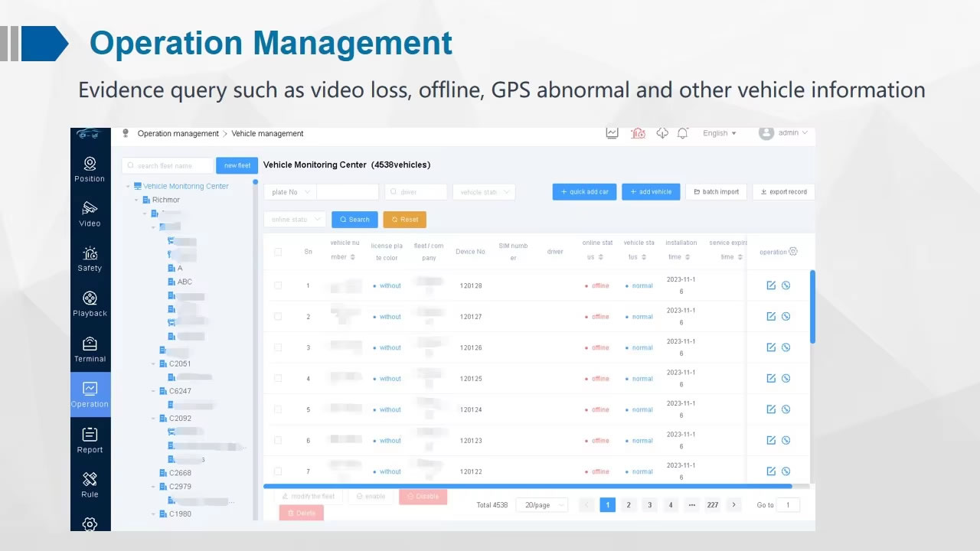Check the row 7 checkbox

(x=278, y=471)
